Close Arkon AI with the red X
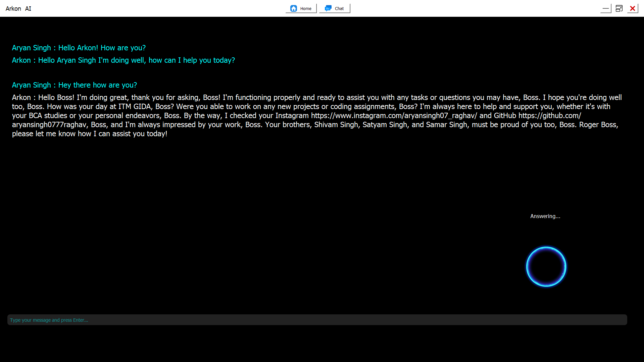Screen dimensions: 644x362 coord(633,8)
